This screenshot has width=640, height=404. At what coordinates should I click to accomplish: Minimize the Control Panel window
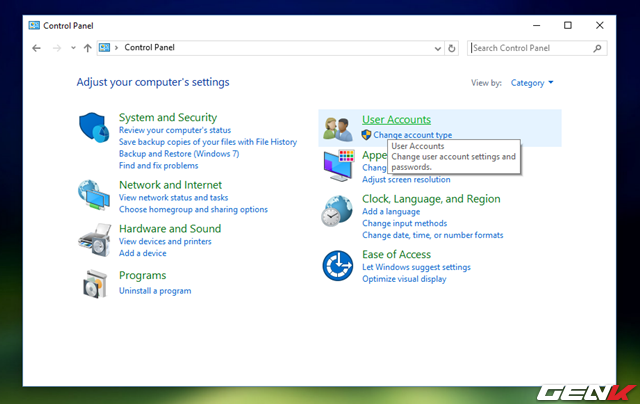click(x=536, y=25)
